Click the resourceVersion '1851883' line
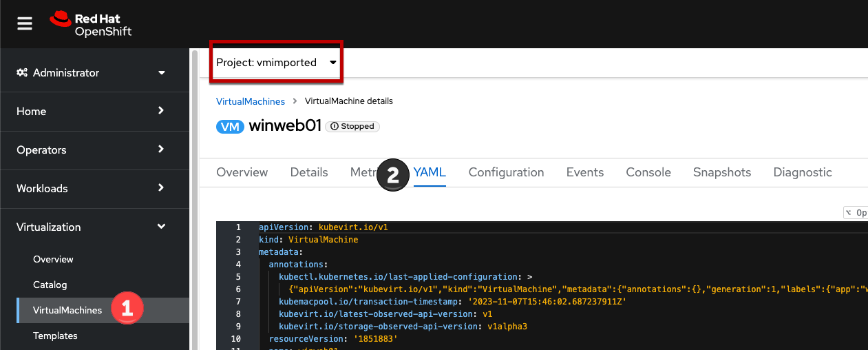Viewport: 868px width, 350px height. pyautogui.click(x=333, y=339)
